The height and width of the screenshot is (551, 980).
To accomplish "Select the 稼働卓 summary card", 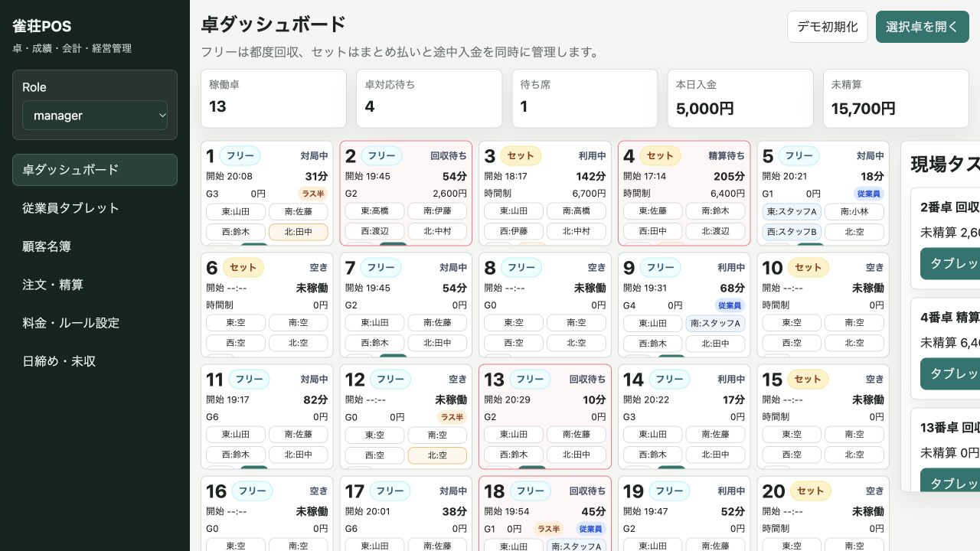I will click(273, 99).
